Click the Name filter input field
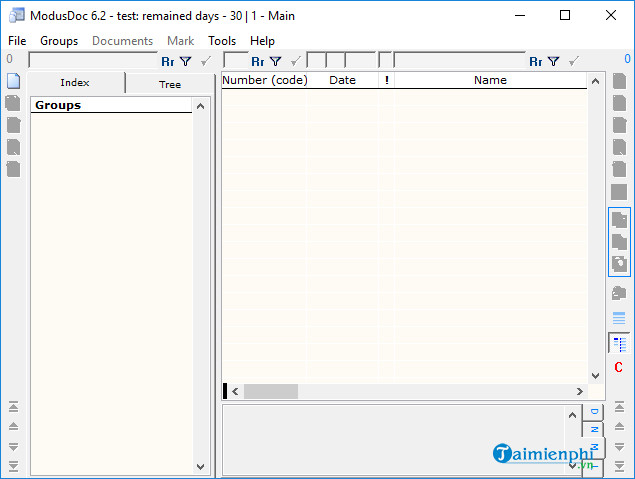This screenshot has width=635, height=479. (x=459, y=61)
